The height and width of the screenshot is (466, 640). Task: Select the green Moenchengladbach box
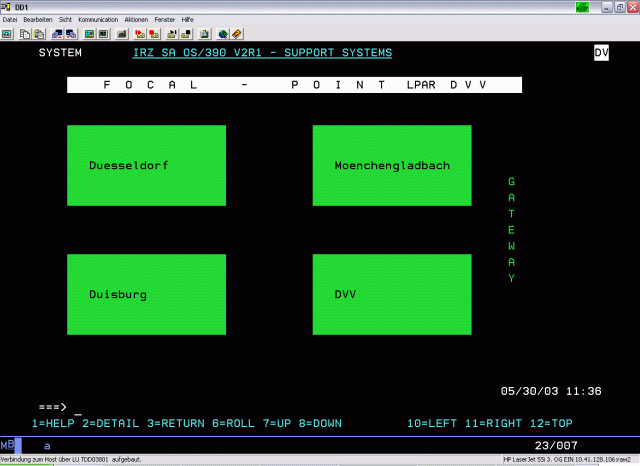(x=392, y=165)
